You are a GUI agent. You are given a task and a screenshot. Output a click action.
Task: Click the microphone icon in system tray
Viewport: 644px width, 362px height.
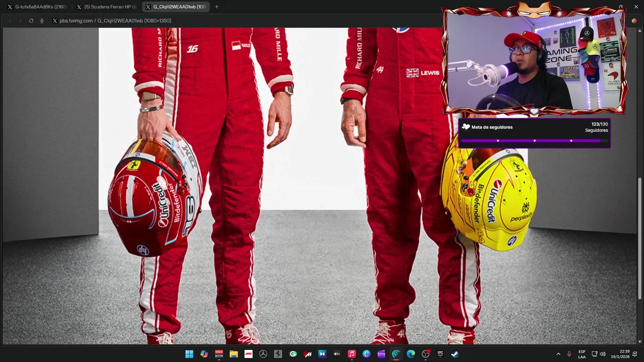[569, 354]
